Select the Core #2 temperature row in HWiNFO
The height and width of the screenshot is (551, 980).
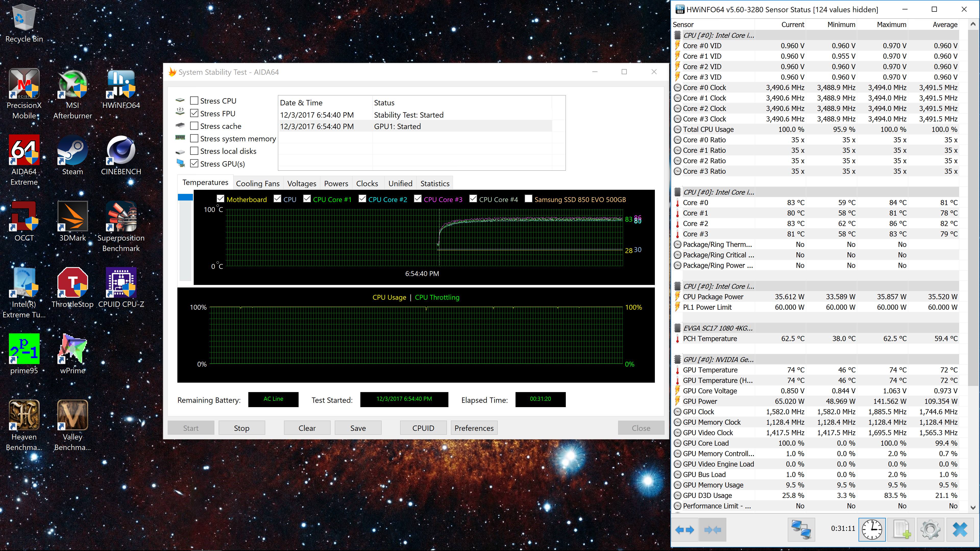[816, 223]
